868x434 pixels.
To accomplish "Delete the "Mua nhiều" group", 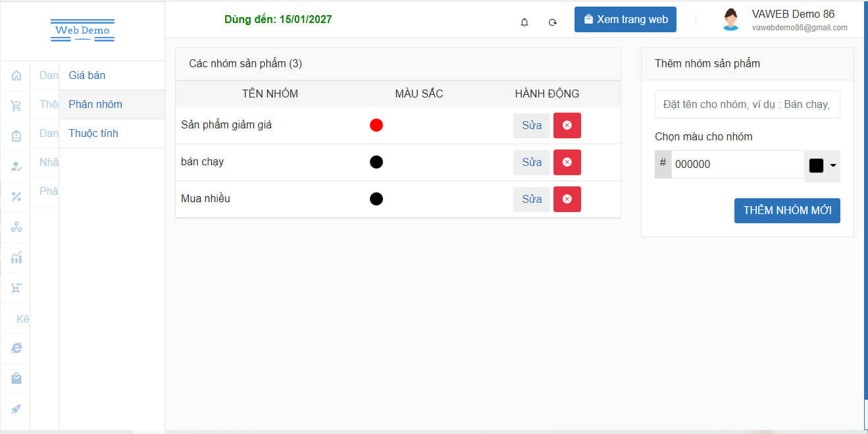I will [567, 199].
